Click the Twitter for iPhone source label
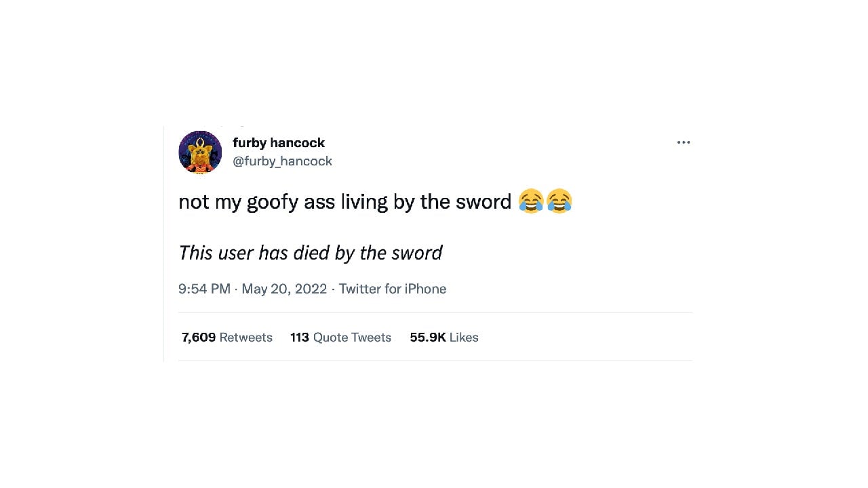 [392, 289]
